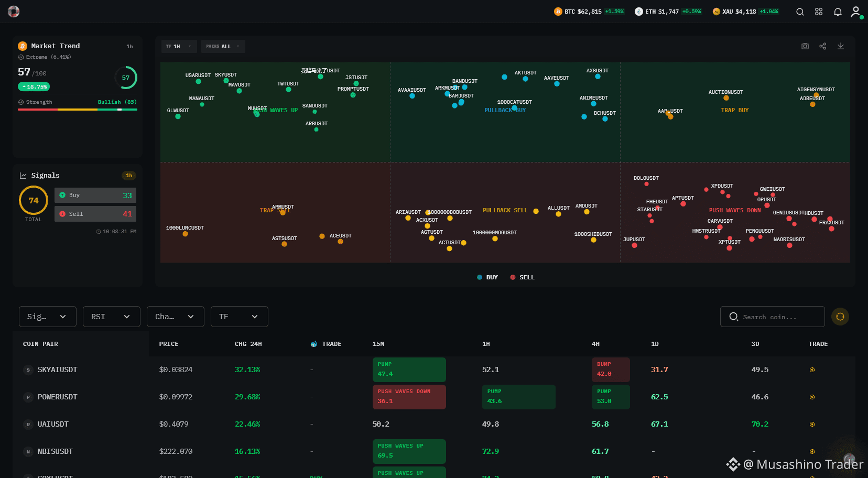
Task: Click SKYAIUSDT 15M PUMP 47.4 cell
Action: [409, 370]
